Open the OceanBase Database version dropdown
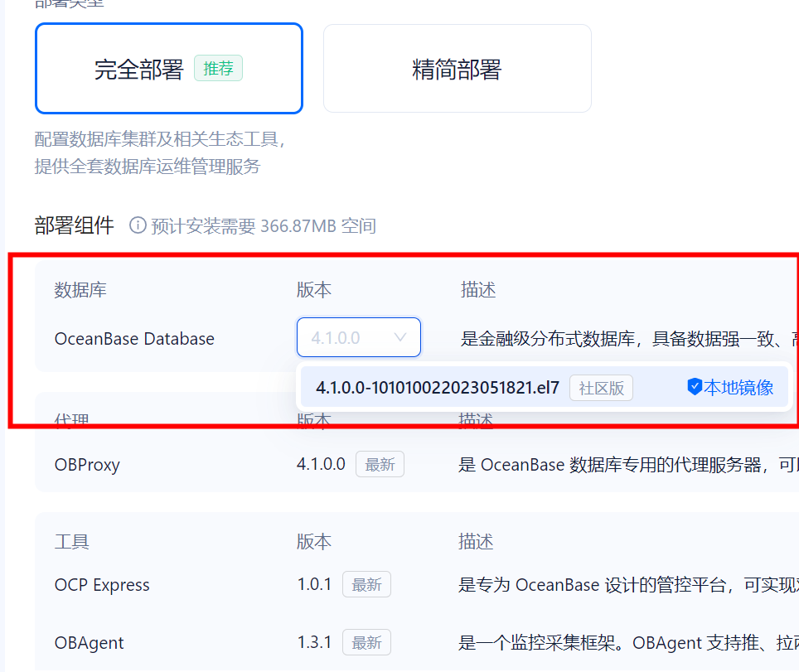The height and width of the screenshot is (672, 799). 359,337
